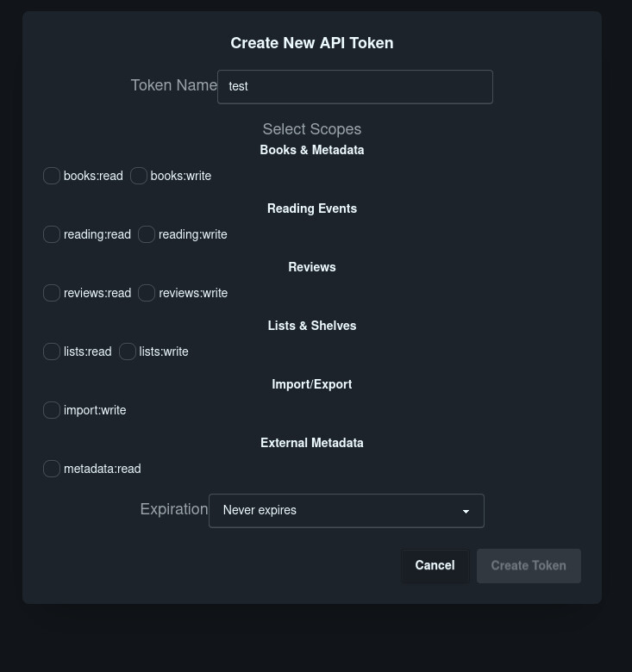
Task: Click the Expiration label text
Action: 173,509
